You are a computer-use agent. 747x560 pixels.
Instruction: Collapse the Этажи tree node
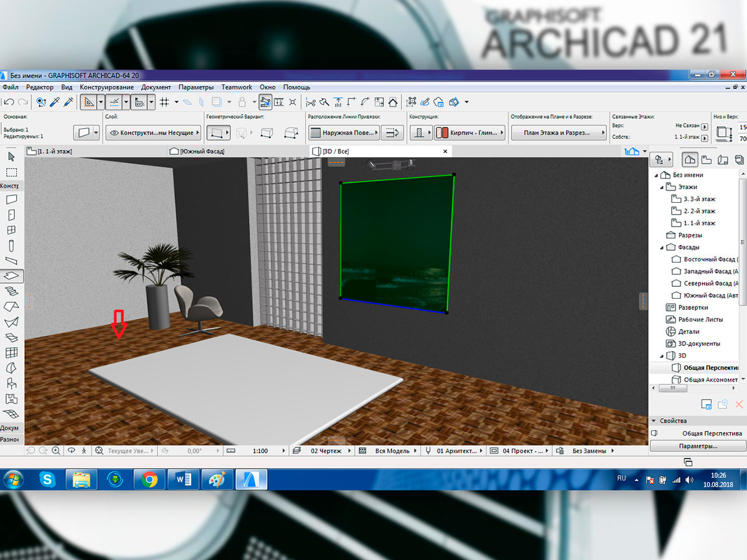(663, 187)
